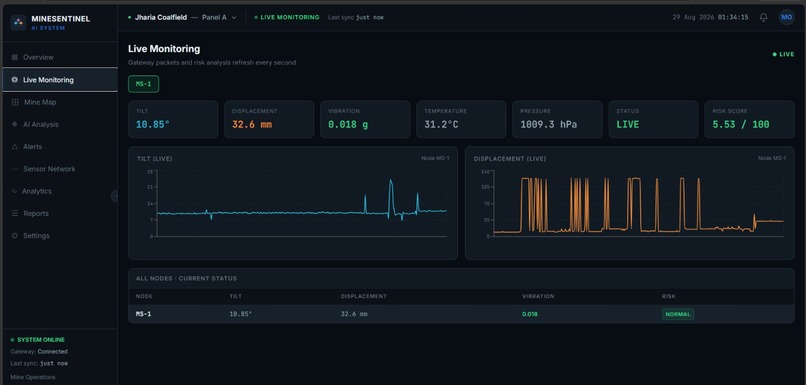Viewport: 806px width, 385px height.
Task: Open Analytics from sidebar
Action: click(60, 191)
